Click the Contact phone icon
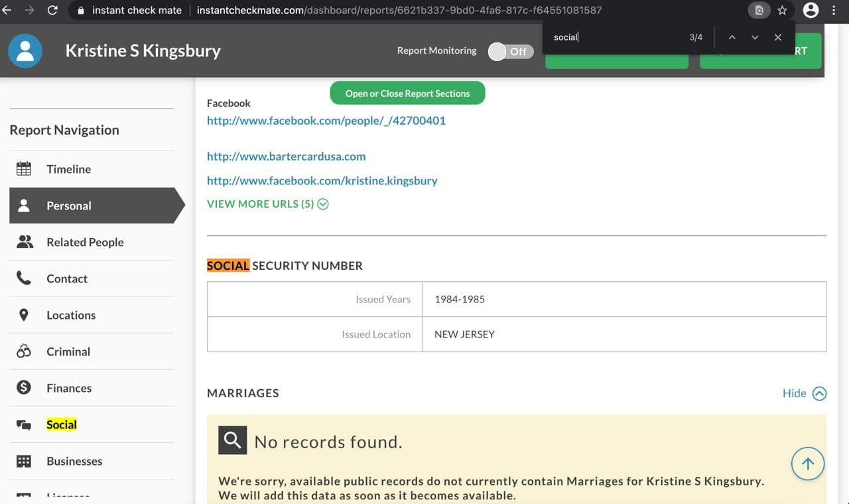Screen dimensions: 849x504 24,279
